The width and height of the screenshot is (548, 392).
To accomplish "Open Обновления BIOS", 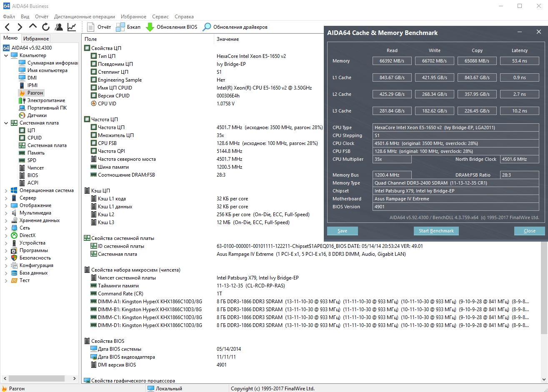I will pyautogui.click(x=171, y=27).
